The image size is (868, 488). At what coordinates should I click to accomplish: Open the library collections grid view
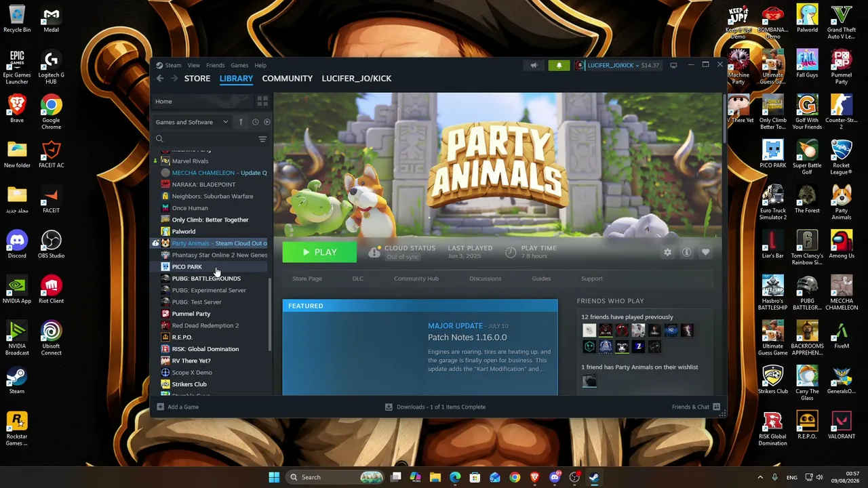pyautogui.click(x=262, y=101)
